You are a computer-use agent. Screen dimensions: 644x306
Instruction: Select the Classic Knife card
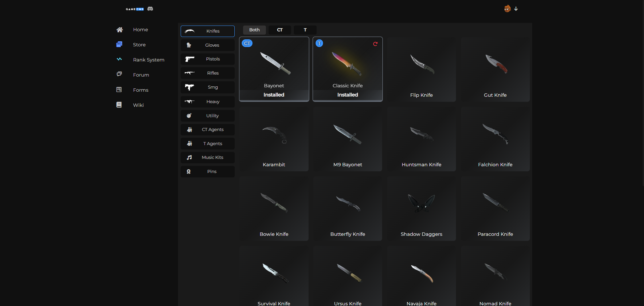point(348,69)
